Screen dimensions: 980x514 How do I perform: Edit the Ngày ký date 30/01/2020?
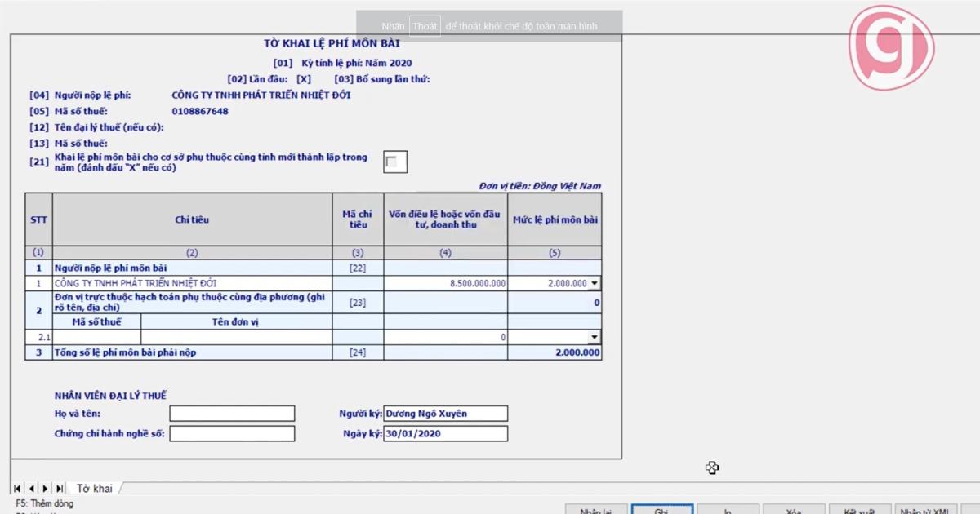tap(445, 434)
